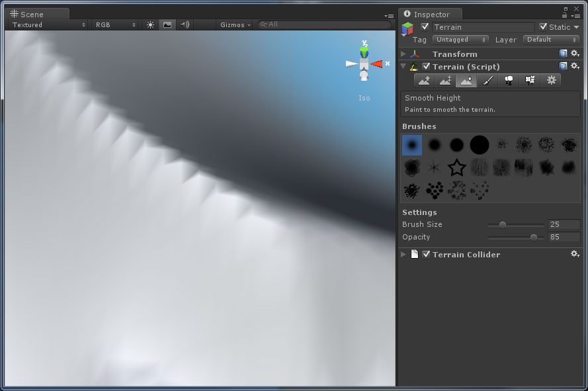Disable the Terrain (Script) component checkbox
Screen dimensions: 588x391
tap(426, 66)
